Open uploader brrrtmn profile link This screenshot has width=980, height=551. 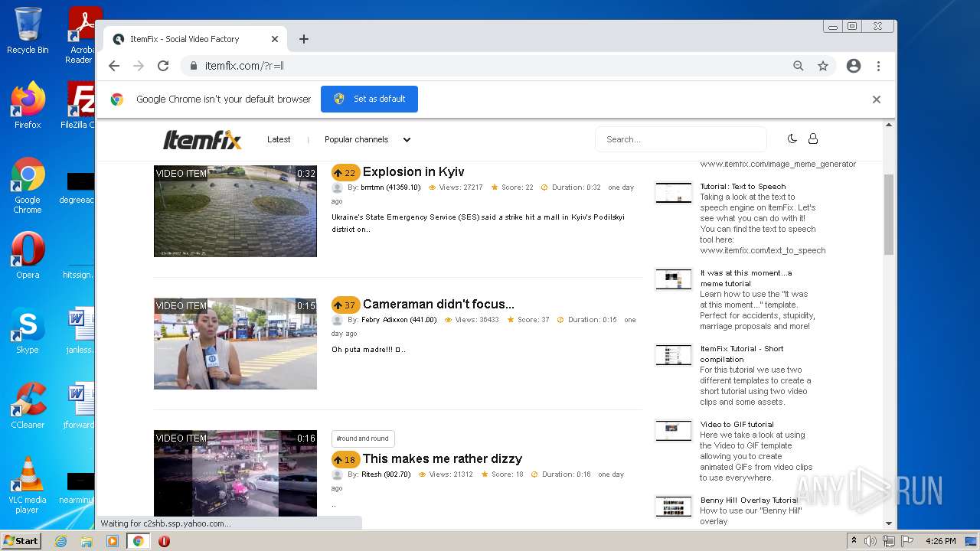coord(390,187)
